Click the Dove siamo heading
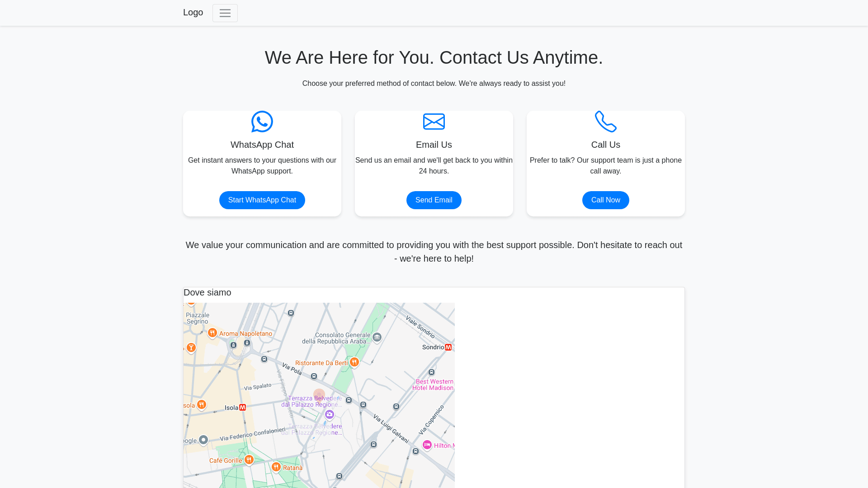868x488 pixels. (x=208, y=293)
